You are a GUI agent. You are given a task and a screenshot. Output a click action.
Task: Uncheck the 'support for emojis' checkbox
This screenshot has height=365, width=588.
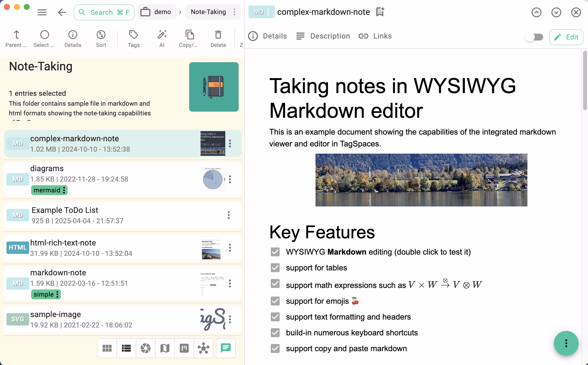tap(275, 301)
